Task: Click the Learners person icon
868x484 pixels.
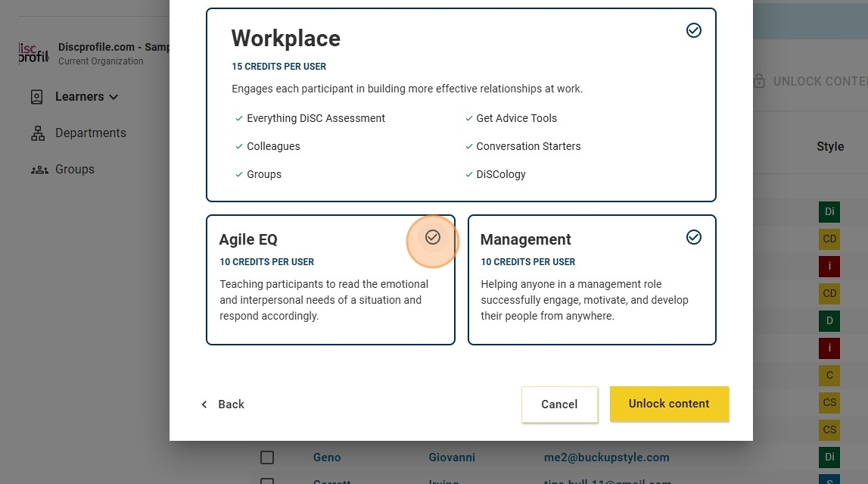Action: click(x=36, y=97)
